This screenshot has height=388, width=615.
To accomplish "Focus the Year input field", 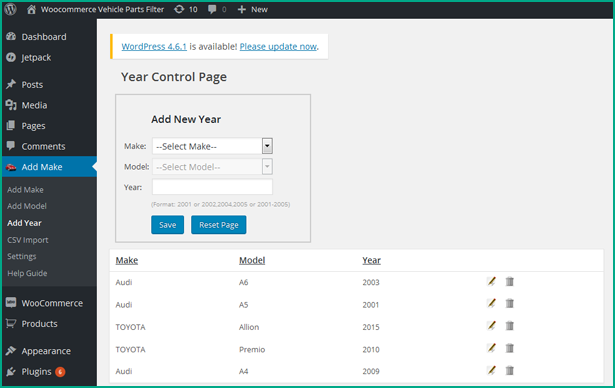I will (212, 187).
